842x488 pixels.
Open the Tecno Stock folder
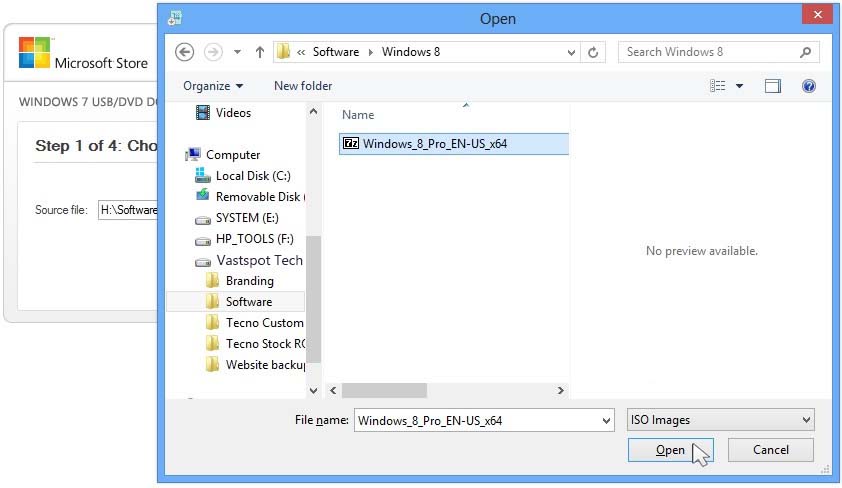[x=265, y=344]
